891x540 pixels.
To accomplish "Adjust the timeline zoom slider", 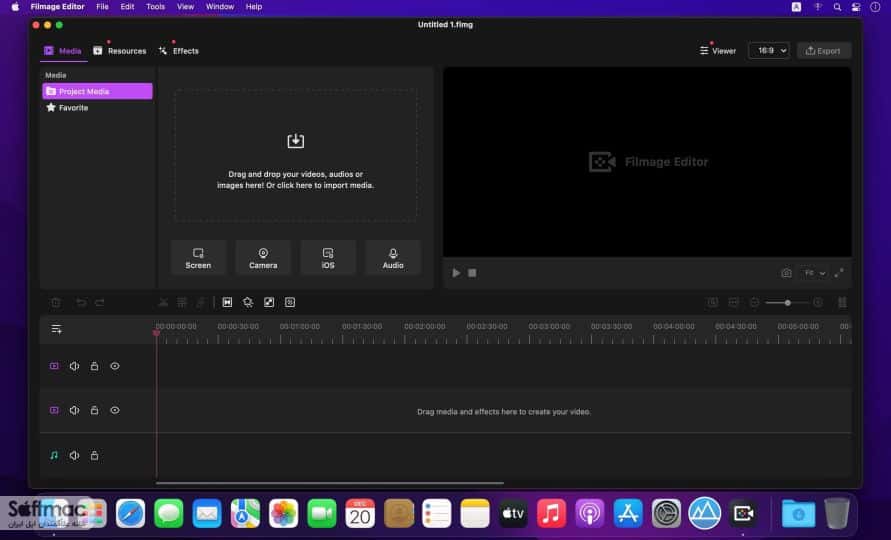I will click(787, 303).
